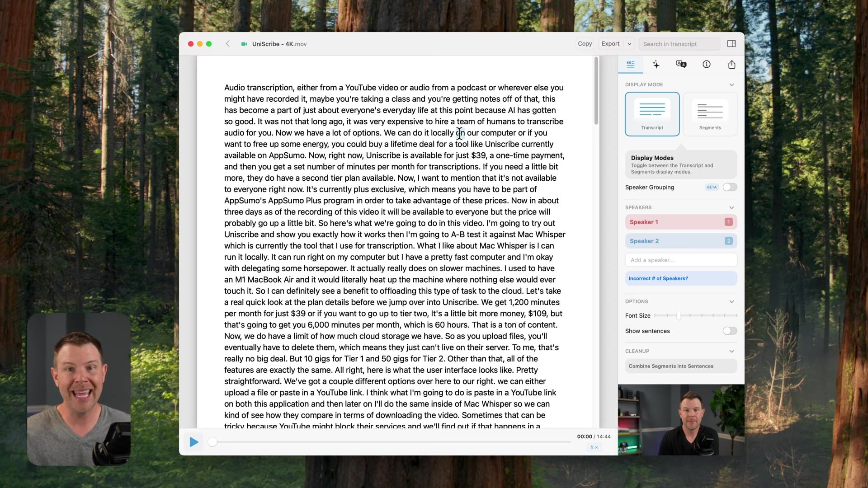
Task: Click Combine Segments into Sentences
Action: click(x=681, y=366)
